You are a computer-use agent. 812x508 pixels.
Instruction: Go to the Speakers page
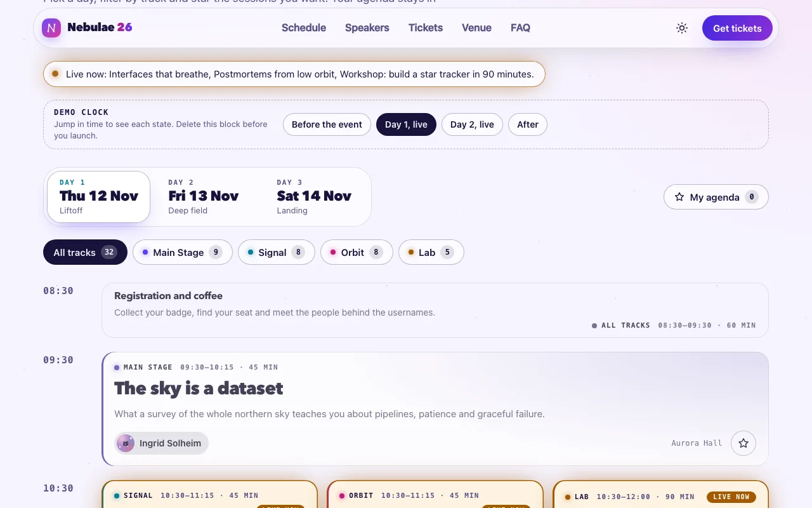click(x=367, y=28)
